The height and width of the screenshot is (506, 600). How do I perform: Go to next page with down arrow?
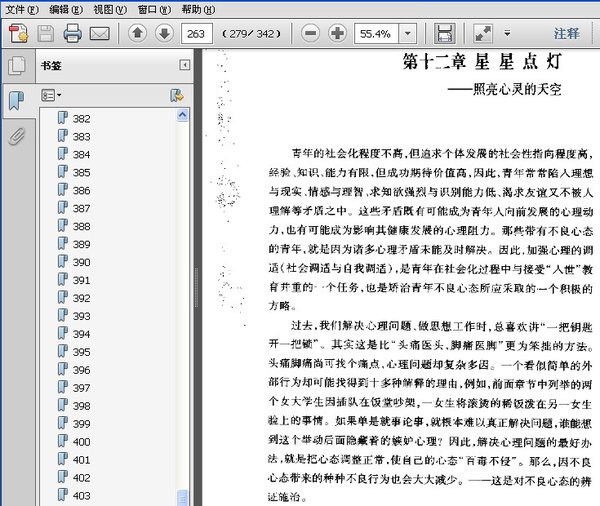coord(162,33)
